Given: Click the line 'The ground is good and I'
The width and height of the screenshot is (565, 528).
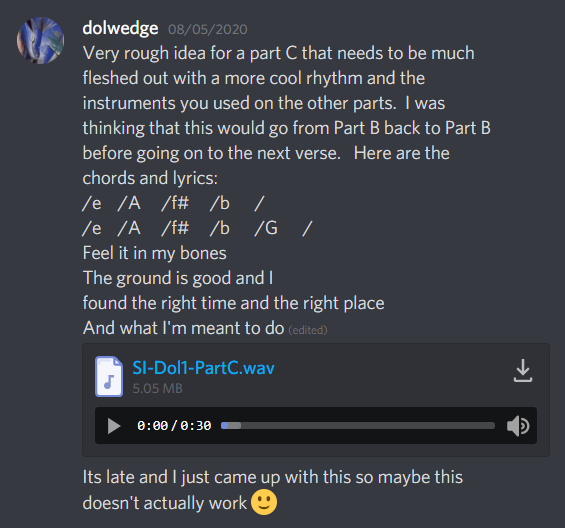Looking at the screenshot, I should tap(178, 278).
